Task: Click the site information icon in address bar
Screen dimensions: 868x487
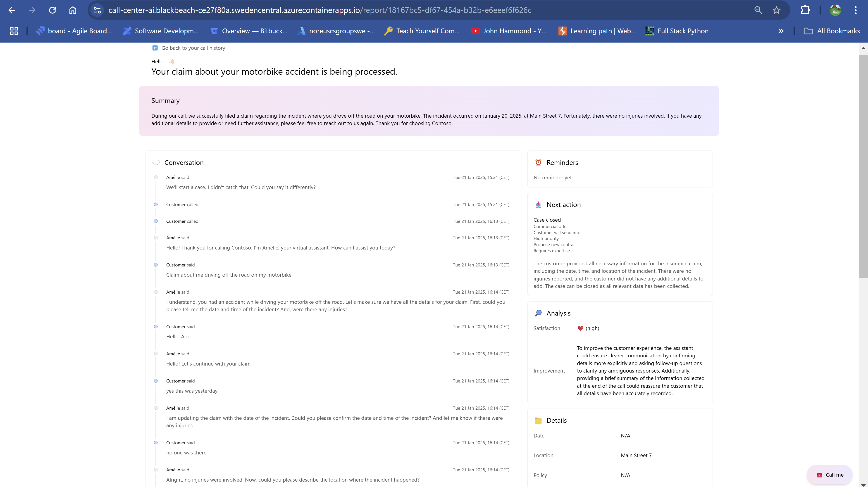Action: pyautogui.click(x=97, y=10)
